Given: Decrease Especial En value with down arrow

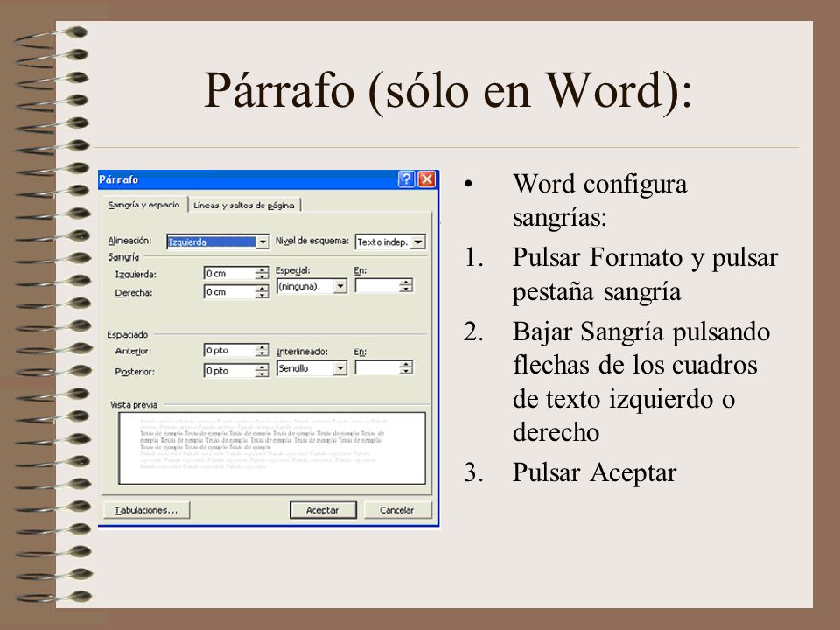Looking at the screenshot, I should pos(407,290).
